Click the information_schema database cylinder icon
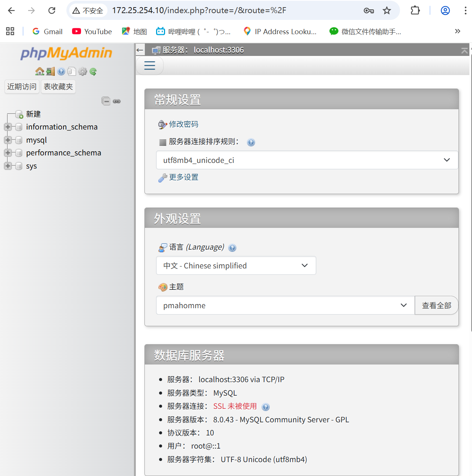Image resolution: width=472 pixels, height=476 pixels. 19,127
